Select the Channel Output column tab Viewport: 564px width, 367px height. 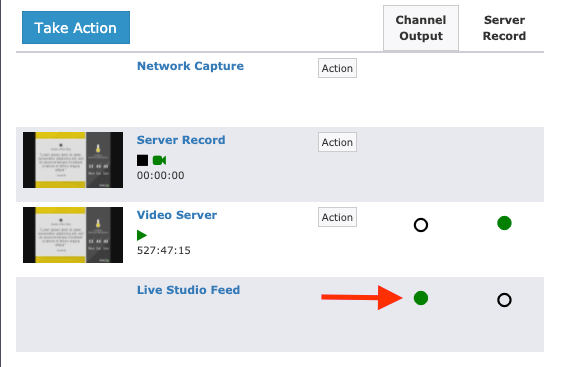(421, 28)
